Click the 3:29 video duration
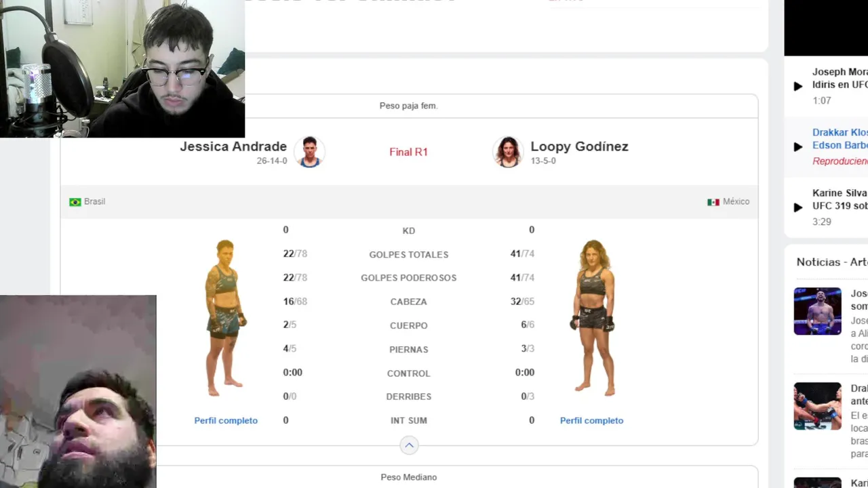The width and height of the screenshot is (868, 488). coord(821,222)
